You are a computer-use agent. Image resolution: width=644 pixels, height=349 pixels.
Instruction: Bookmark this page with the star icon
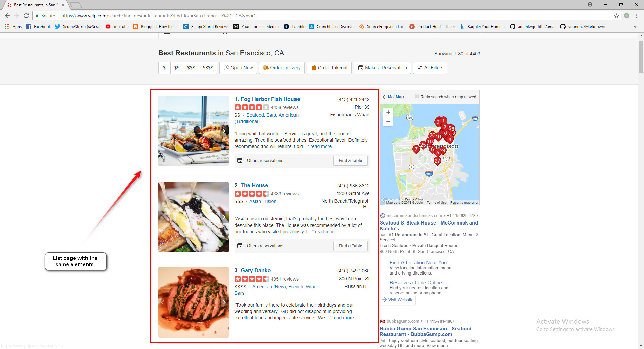(616, 16)
